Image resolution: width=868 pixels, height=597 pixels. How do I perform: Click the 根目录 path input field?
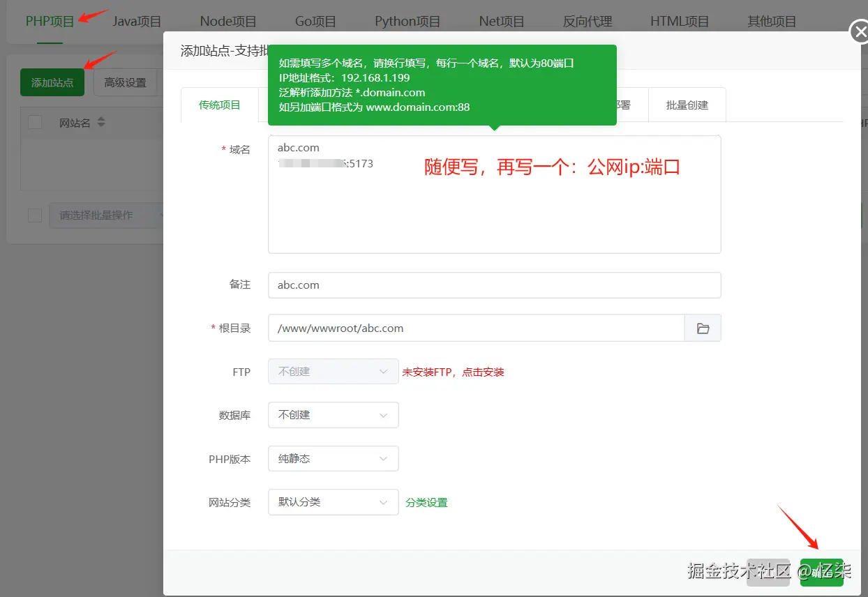(x=476, y=328)
